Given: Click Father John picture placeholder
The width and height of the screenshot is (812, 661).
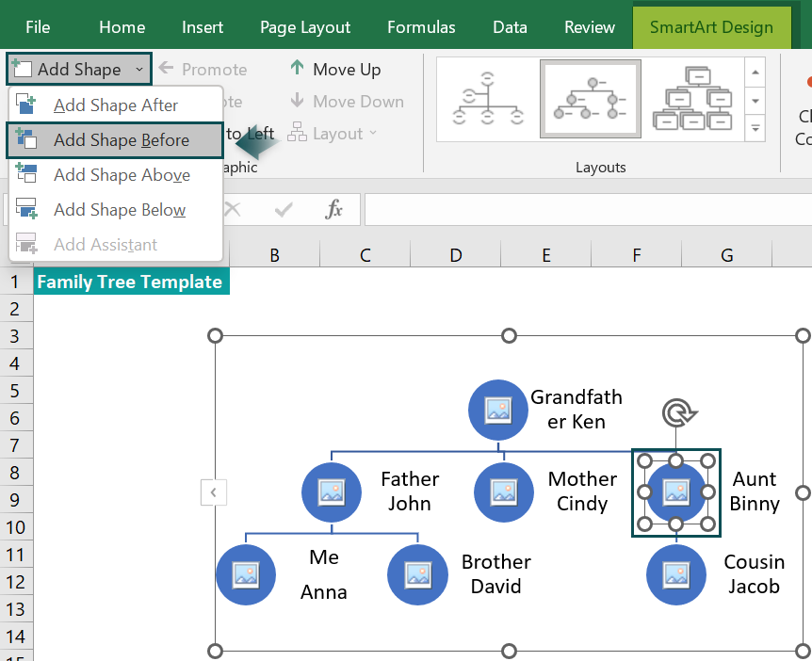Looking at the screenshot, I should [332, 492].
